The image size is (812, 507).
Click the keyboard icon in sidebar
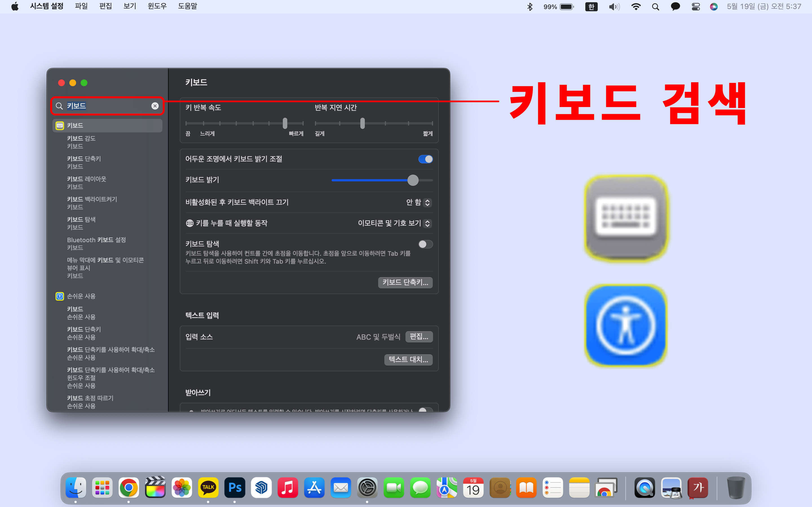60,125
